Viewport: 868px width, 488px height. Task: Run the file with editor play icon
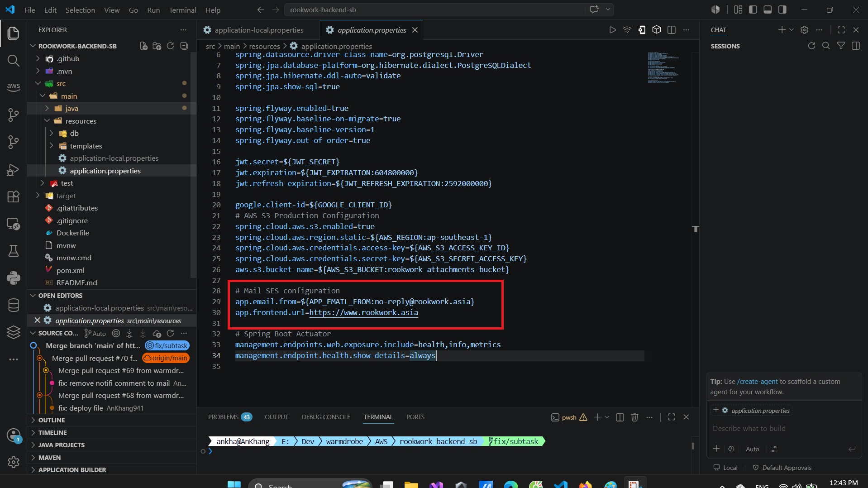click(x=612, y=30)
